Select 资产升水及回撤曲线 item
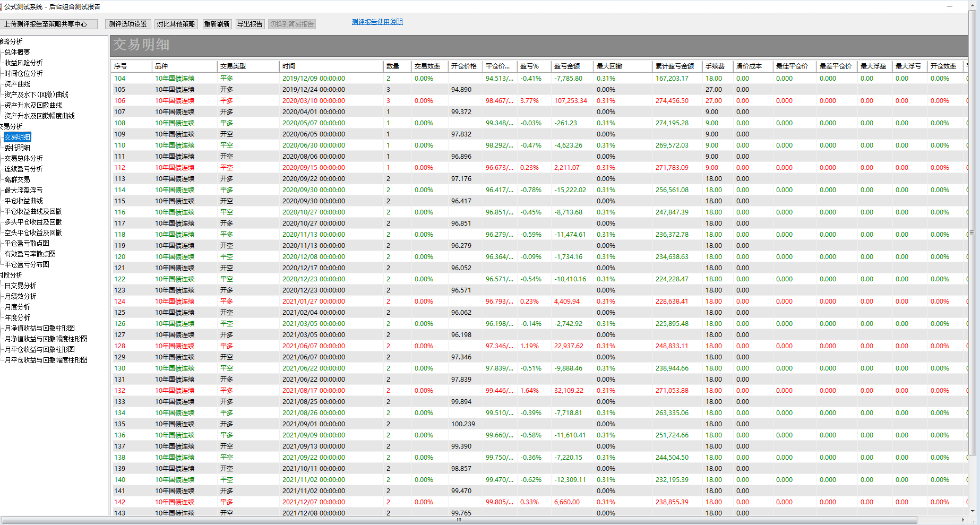This screenshot has height=525, width=980. coord(33,105)
